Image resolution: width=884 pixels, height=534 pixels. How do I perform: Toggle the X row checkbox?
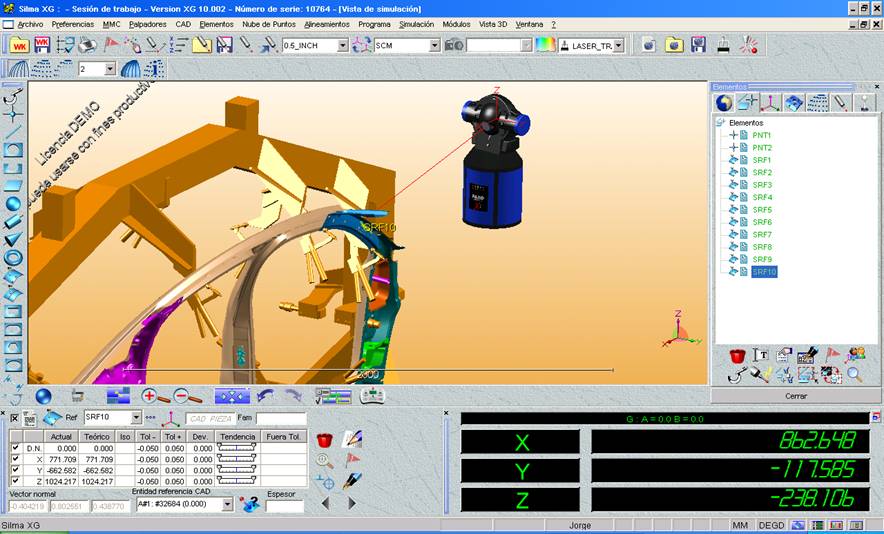point(16,458)
